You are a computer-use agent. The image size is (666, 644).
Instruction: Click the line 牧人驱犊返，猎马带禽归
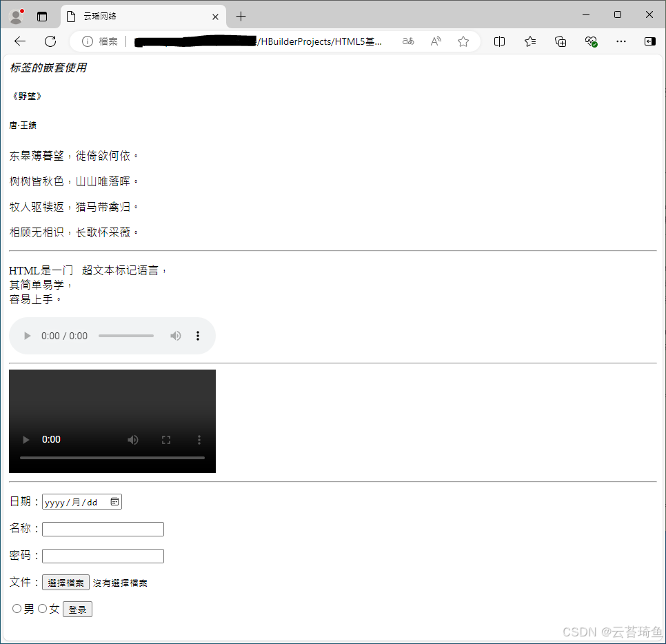point(74,207)
